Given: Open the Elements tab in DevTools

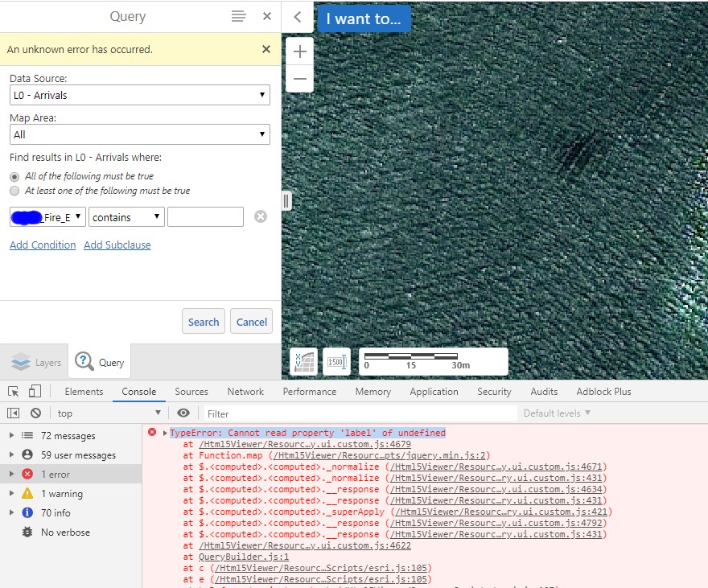Looking at the screenshot, I should [84, 392].
